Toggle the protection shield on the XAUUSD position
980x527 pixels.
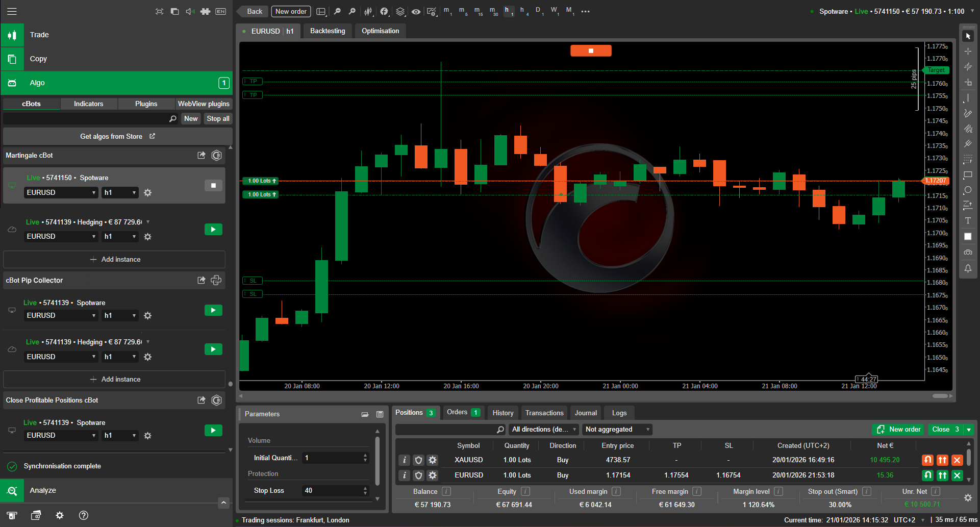click(x=418, y=460)
